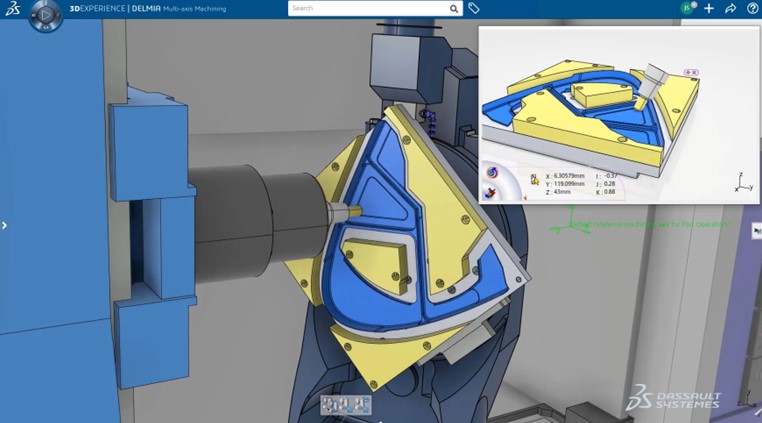The height and width of the screenshot is (423, 762).
Task: Click the 3D preview thumbnail window
Action: click(619, 115)
